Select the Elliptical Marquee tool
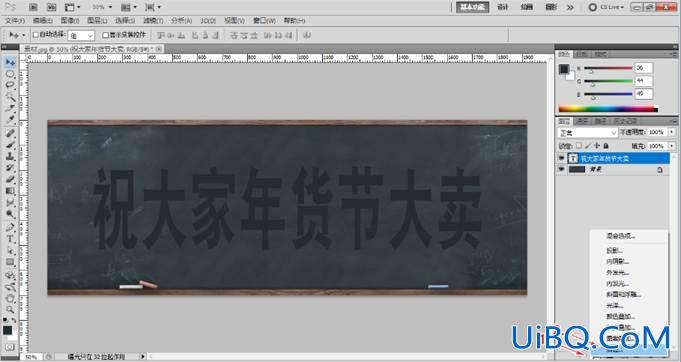Screen dimensions: 681x362 click(10, 75)
